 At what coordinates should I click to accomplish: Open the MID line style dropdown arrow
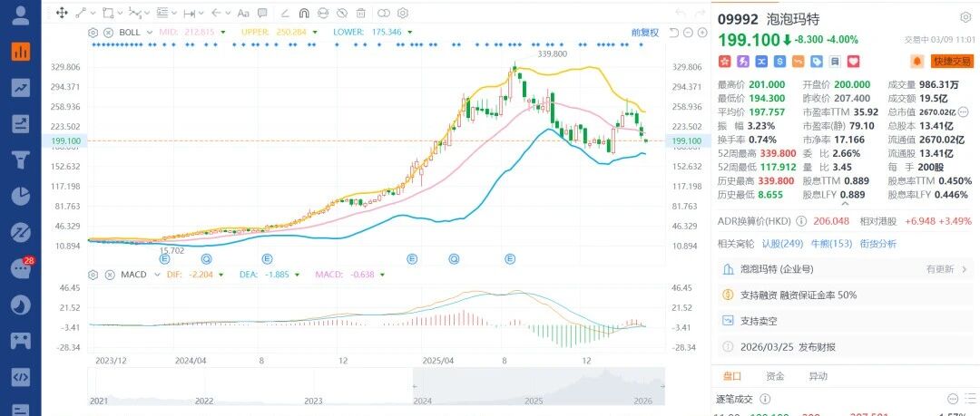(222, 33)
